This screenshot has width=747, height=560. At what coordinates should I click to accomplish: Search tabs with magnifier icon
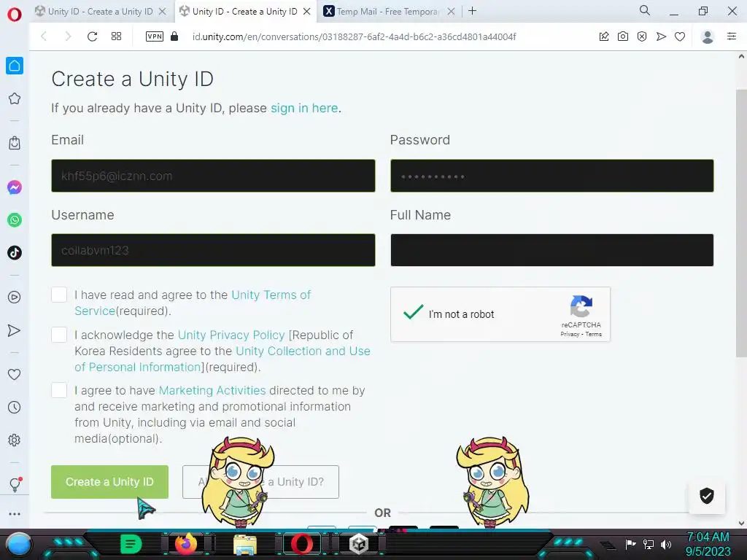645,10
